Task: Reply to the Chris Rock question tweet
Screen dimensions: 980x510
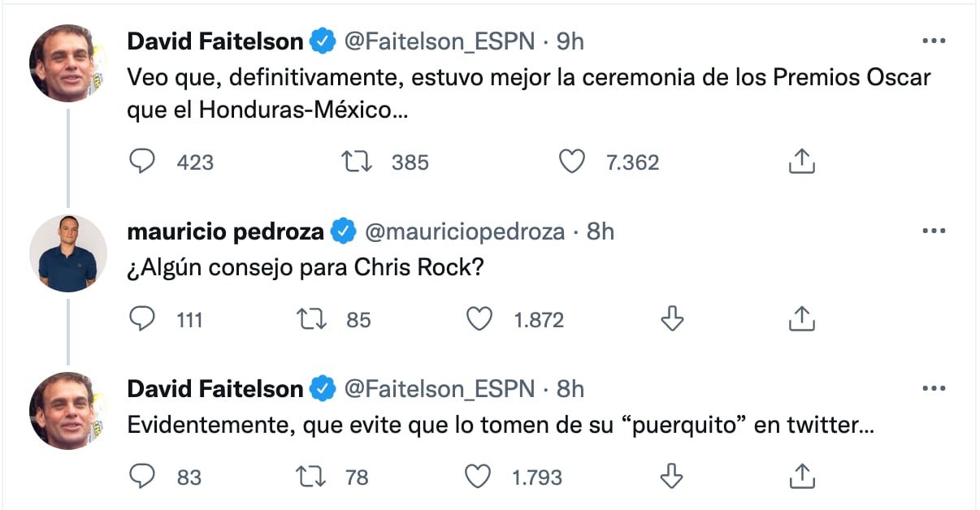Action: point(142,319)
